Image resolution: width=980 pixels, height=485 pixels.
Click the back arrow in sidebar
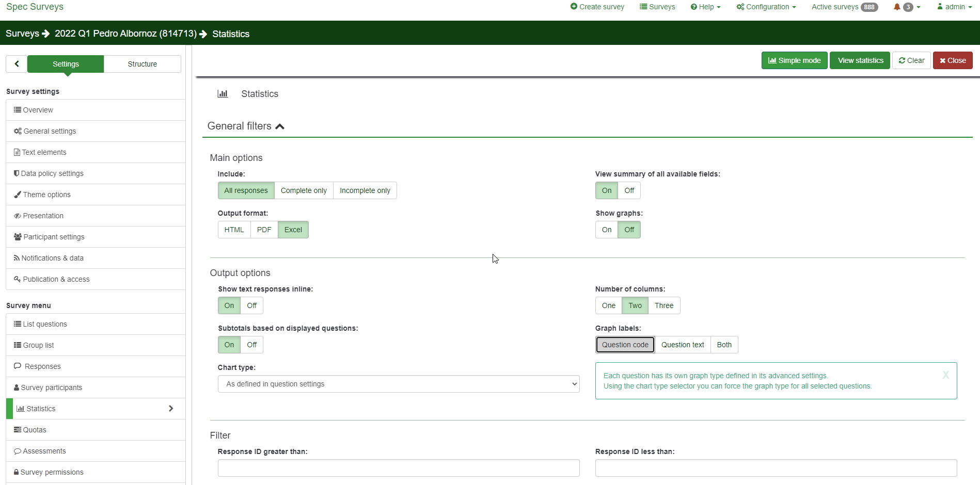pyautogui.click(x=17, y=64)
